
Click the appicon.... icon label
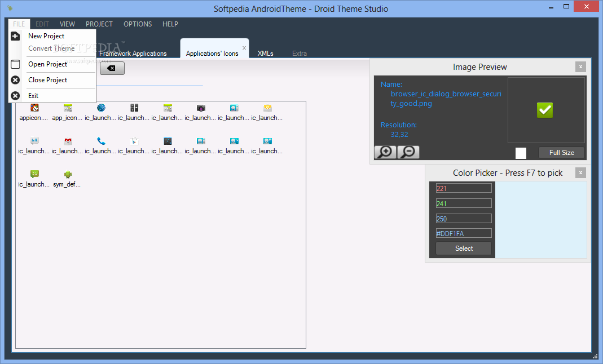click(x=34, y=118)
